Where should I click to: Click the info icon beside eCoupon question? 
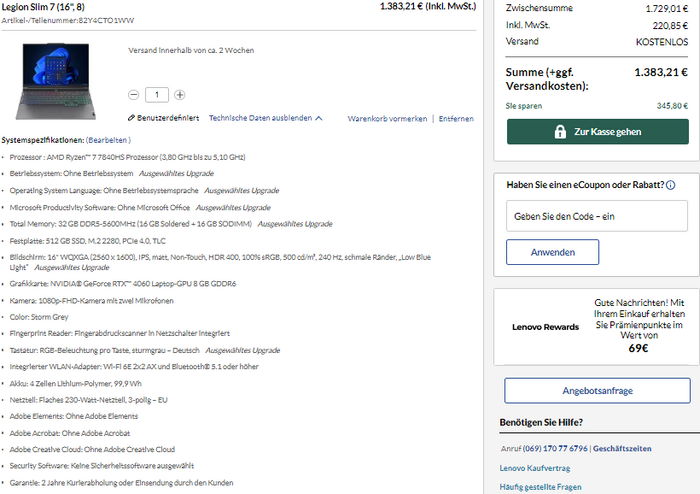[671, 185]
